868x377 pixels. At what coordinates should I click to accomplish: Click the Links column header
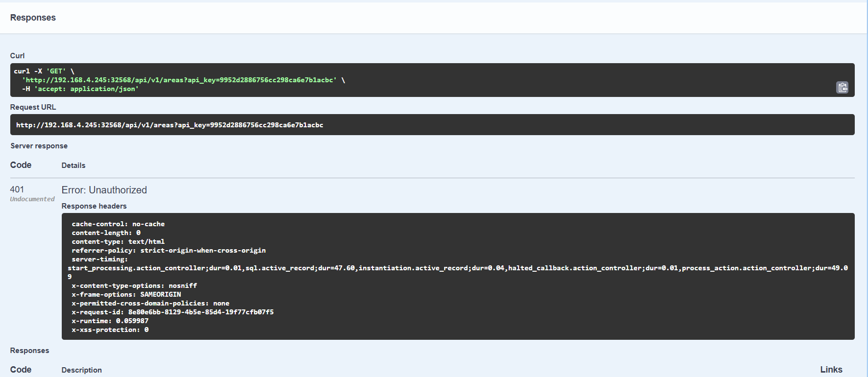[831, 370]
